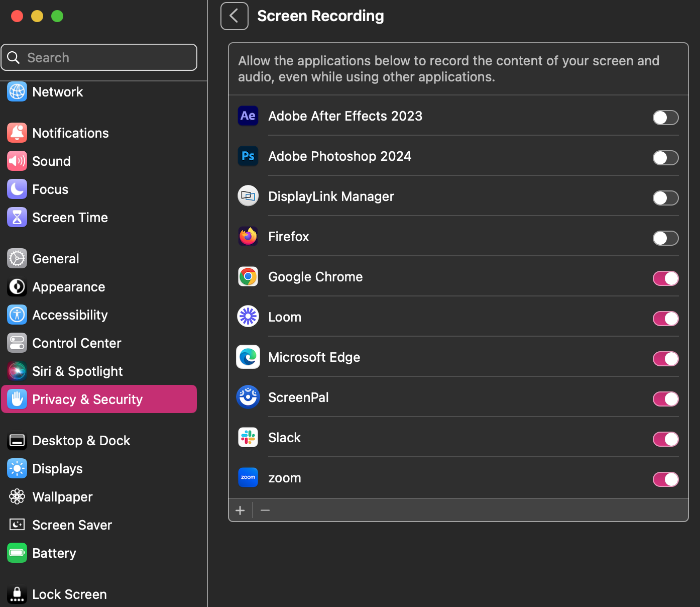The height and width of the screenshot is (607, 700).
Task: Click the Appearance icon in sidebar
Action: pos(17,286)
